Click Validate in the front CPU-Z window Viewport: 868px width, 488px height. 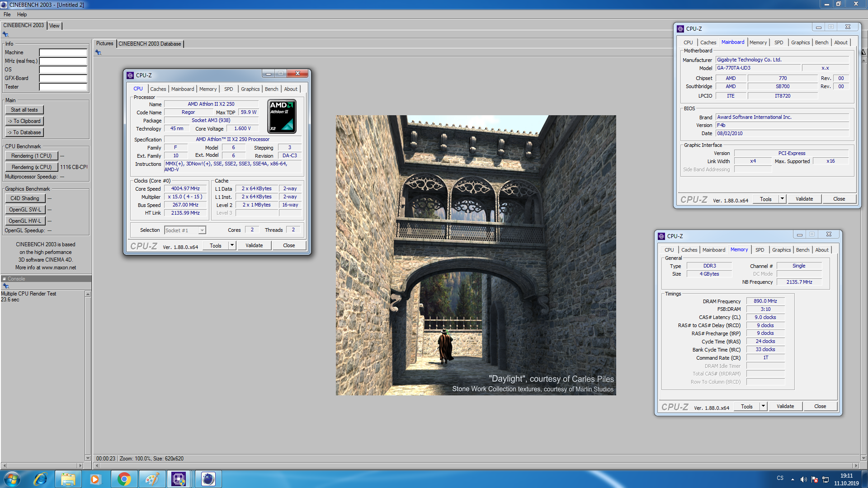(254, 245)
